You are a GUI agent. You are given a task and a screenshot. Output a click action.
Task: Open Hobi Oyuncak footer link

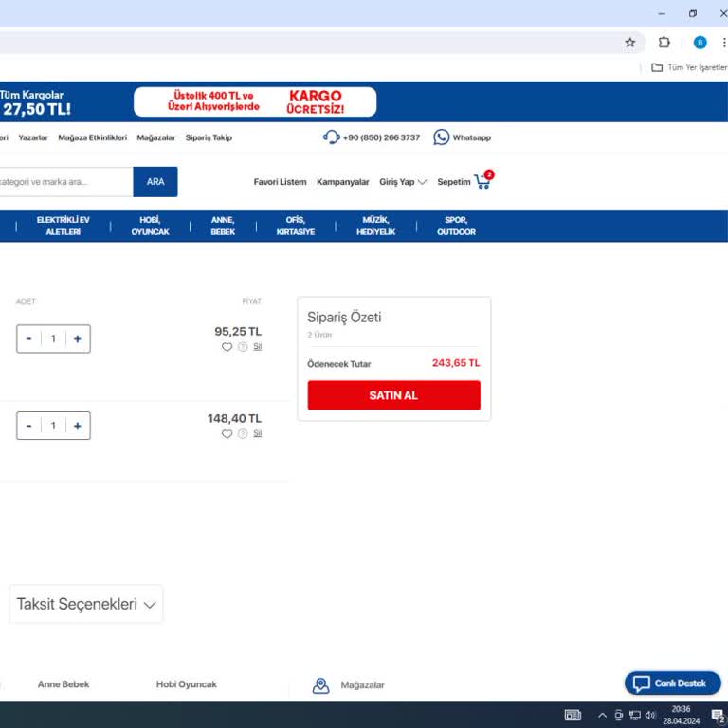(186, 684)
